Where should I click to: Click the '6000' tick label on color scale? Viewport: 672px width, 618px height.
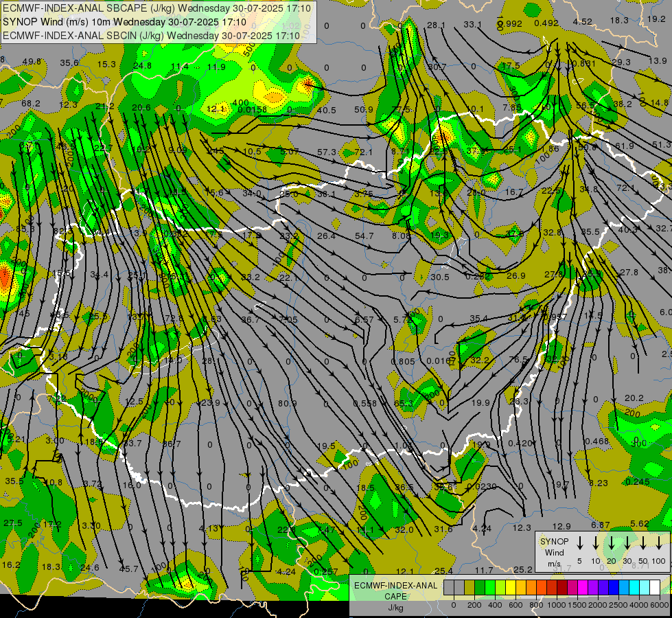[660, 605]
